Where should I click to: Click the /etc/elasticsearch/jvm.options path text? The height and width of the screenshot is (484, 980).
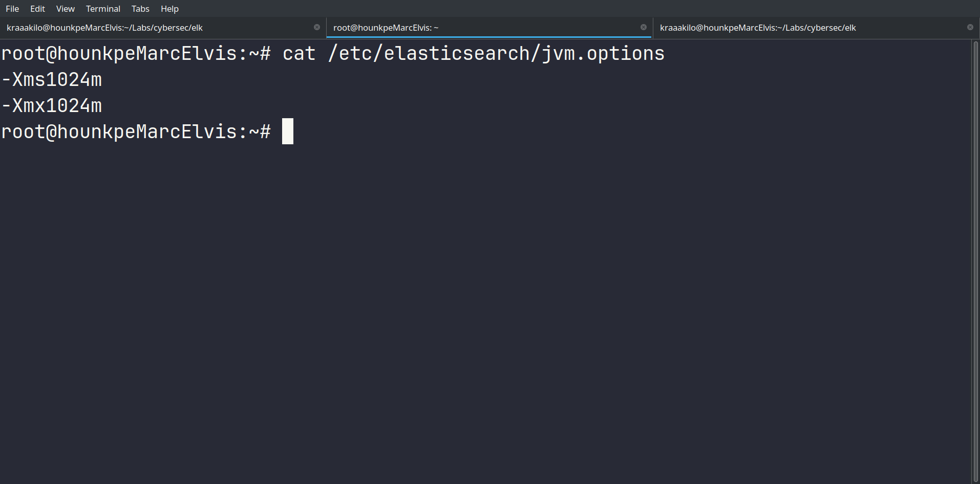[x=496, y=54]
